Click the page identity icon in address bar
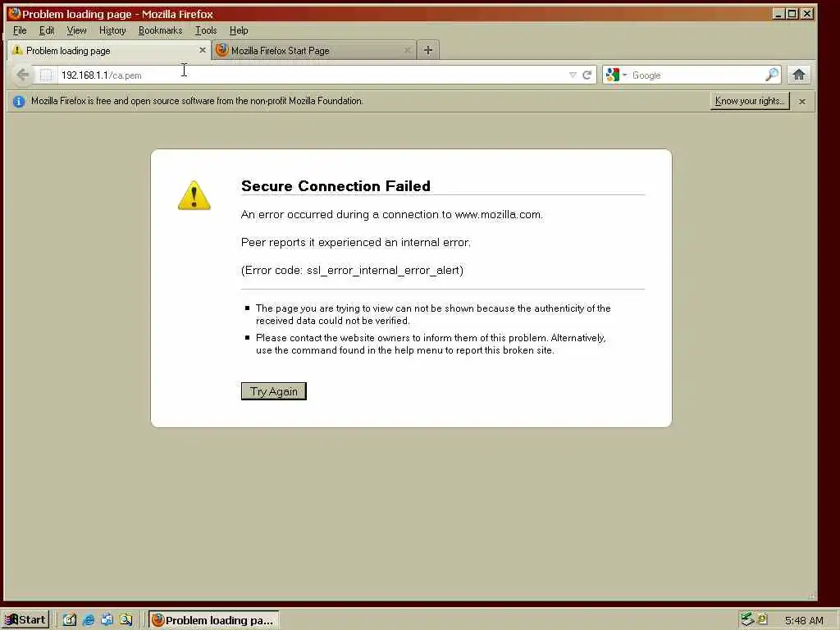The image size is (840, 630). tap(46, 75)
